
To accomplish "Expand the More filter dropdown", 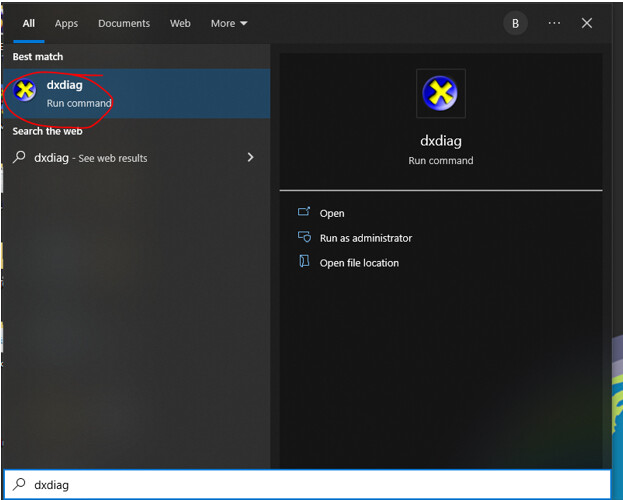I will (x=229, y=23).
